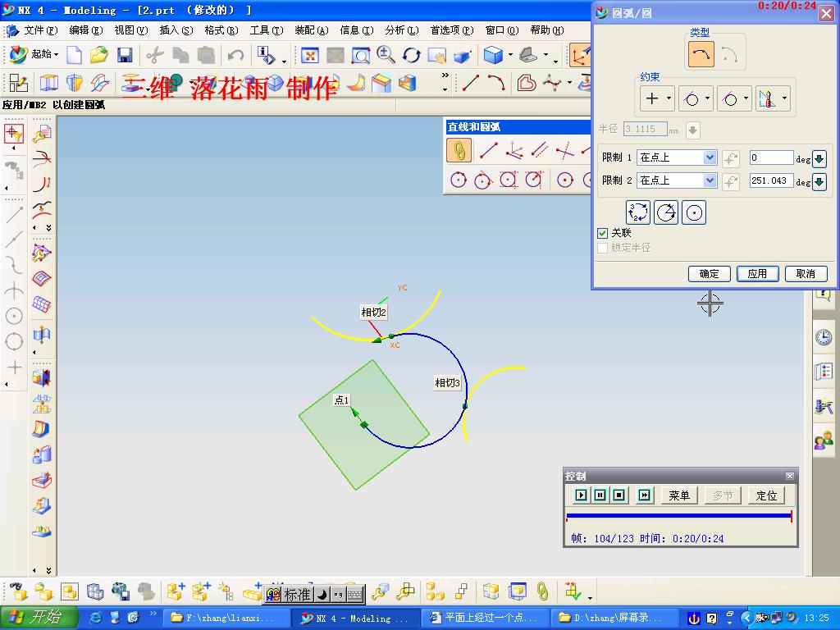The image size is (840, 630).
Task: Open the 工具(T) menu
Action: pyautogui.click(x=267, y=30)
